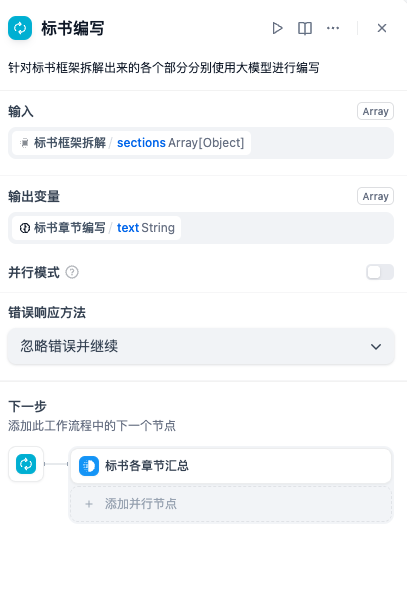The width and height of the screenshot is (407, 603).
Task: Open the 错误响应方法 dropdown
Action: point(201,346)
